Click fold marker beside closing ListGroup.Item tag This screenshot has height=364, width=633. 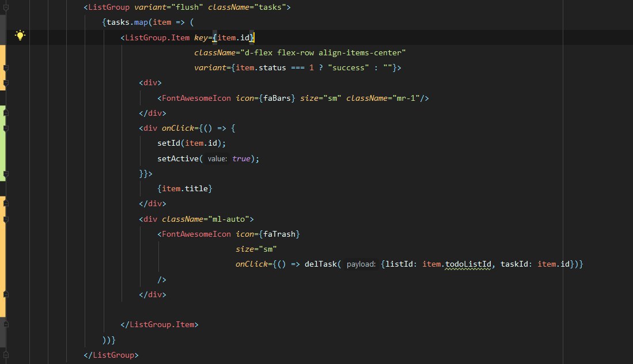6,324
